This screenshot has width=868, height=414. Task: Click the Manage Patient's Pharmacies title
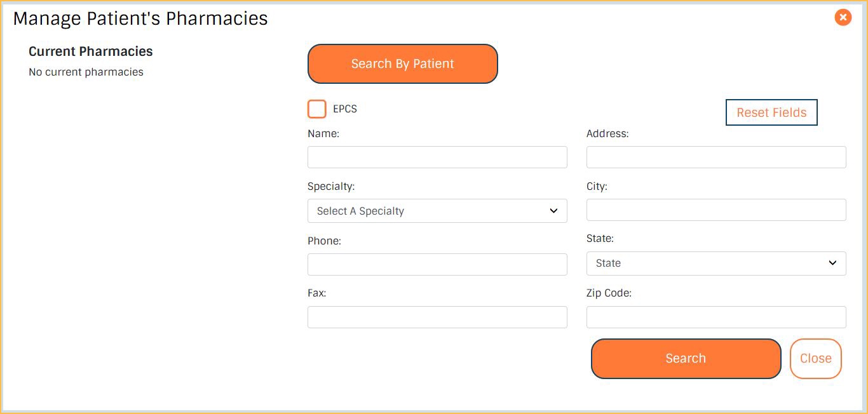tap(140, 18)
